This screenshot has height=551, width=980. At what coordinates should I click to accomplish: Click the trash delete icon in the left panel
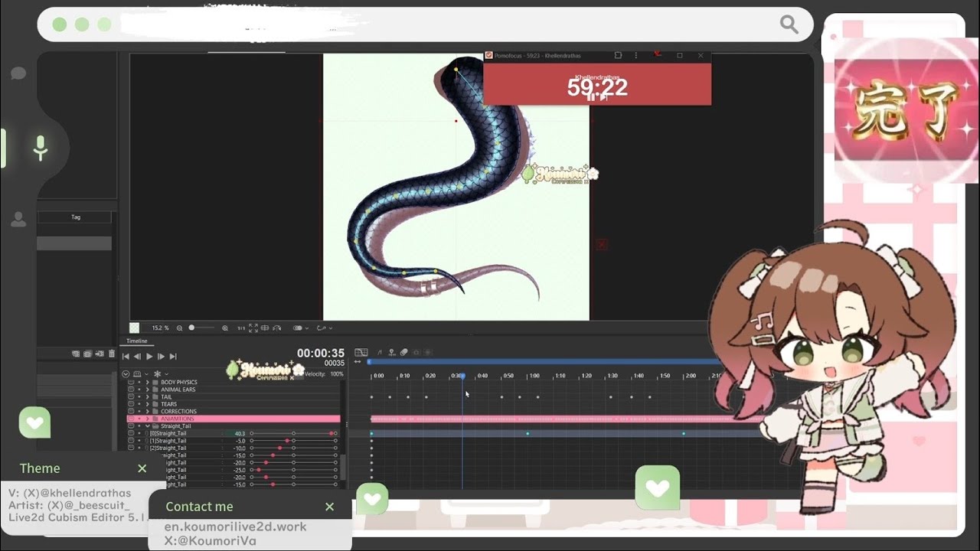pyautogui.click(x=112, y=354)
